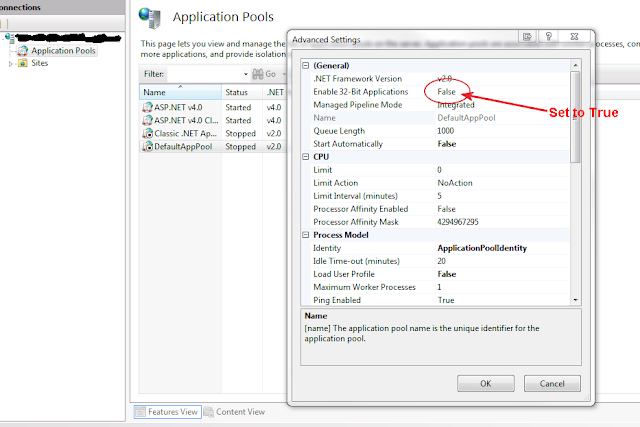Screen dimensions: 640x427
Task: Click the Enable 32-Bit Applications False value
Action: (447, 92)
